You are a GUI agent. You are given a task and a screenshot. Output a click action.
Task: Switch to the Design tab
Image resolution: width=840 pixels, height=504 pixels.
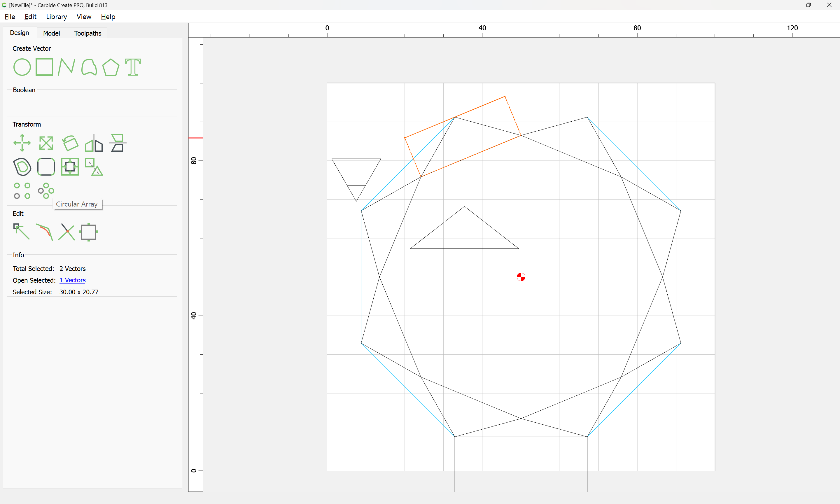pos(19,33)
